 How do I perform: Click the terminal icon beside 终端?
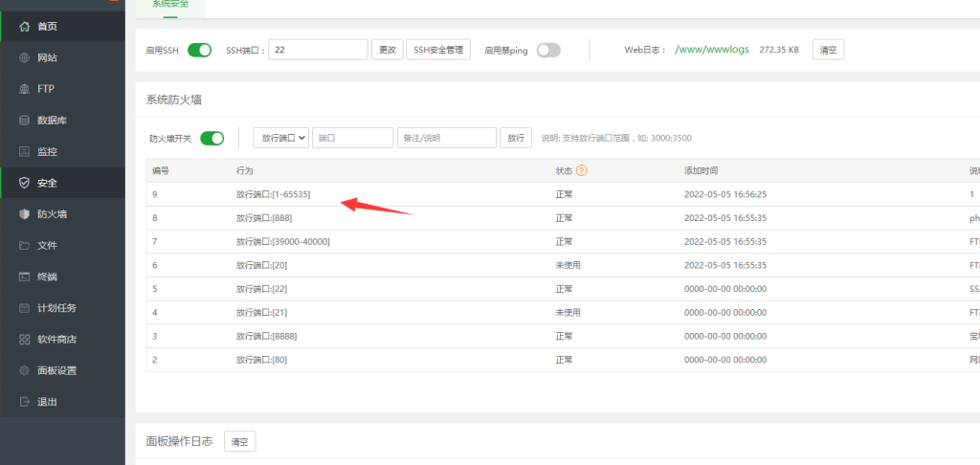point(24,277)
